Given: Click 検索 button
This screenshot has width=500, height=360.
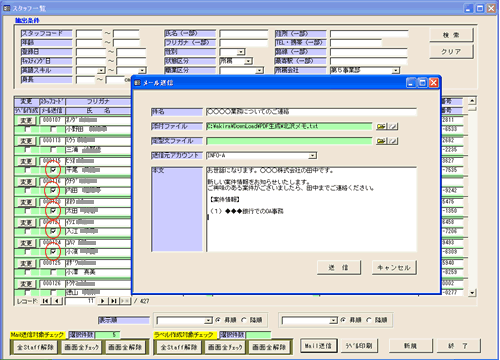Looking at the screenshot, I should pos(451,35).
